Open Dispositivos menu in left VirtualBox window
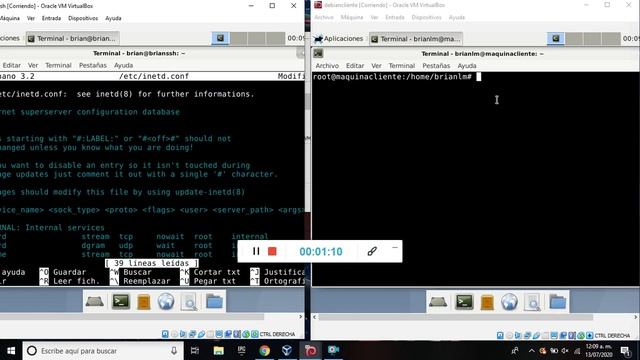This screenshot has width=640, height=360. [x=83, y=18]
